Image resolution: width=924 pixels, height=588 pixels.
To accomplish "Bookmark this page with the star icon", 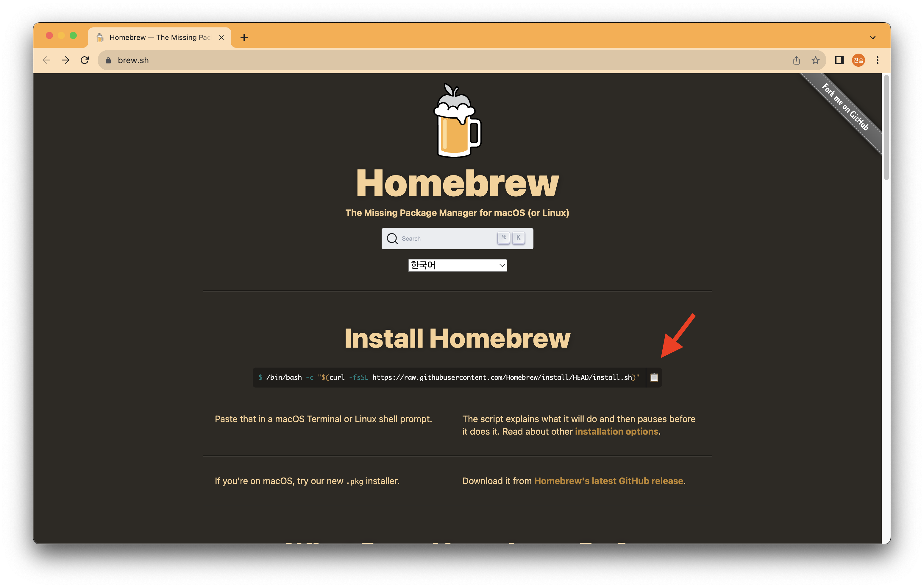I will coord(815,60).
